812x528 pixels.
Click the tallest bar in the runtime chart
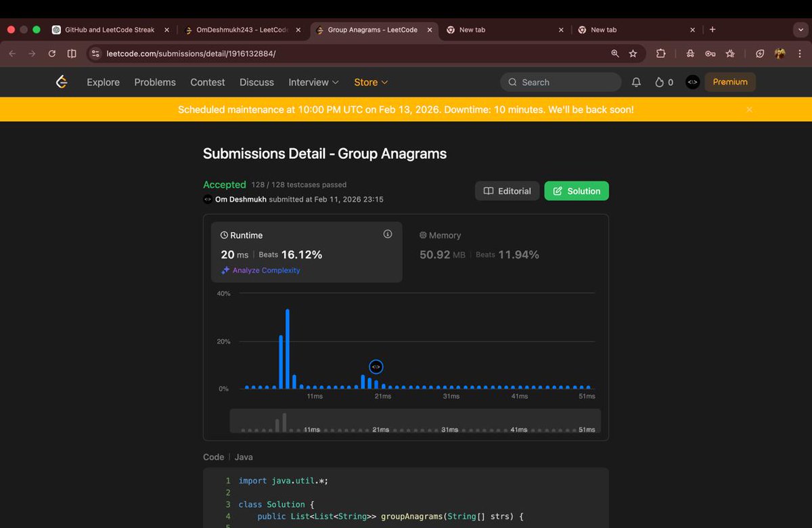tap(288, 349)
